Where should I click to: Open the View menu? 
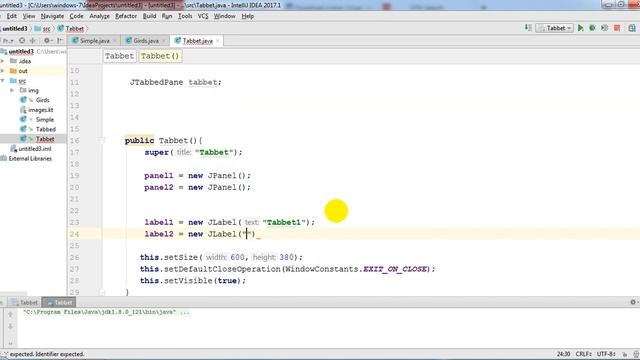29,16
